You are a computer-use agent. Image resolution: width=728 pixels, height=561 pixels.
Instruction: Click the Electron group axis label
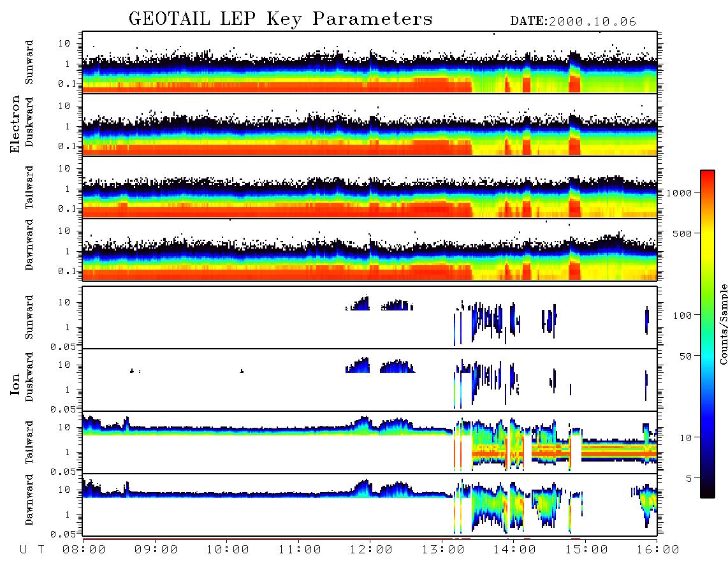tap(15, 124)
